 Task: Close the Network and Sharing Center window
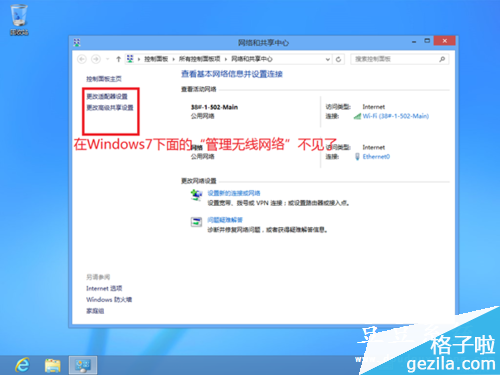tap(445, 41)
